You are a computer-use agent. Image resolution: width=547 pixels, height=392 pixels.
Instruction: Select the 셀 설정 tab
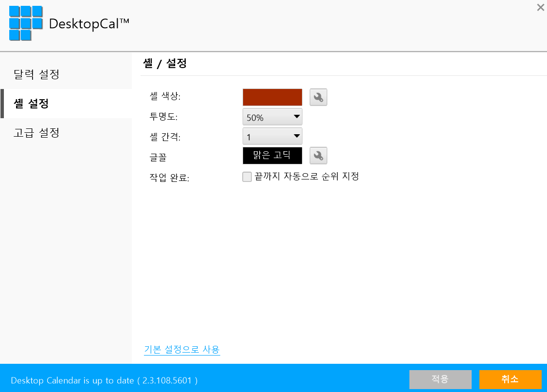[x=66, y=103]
